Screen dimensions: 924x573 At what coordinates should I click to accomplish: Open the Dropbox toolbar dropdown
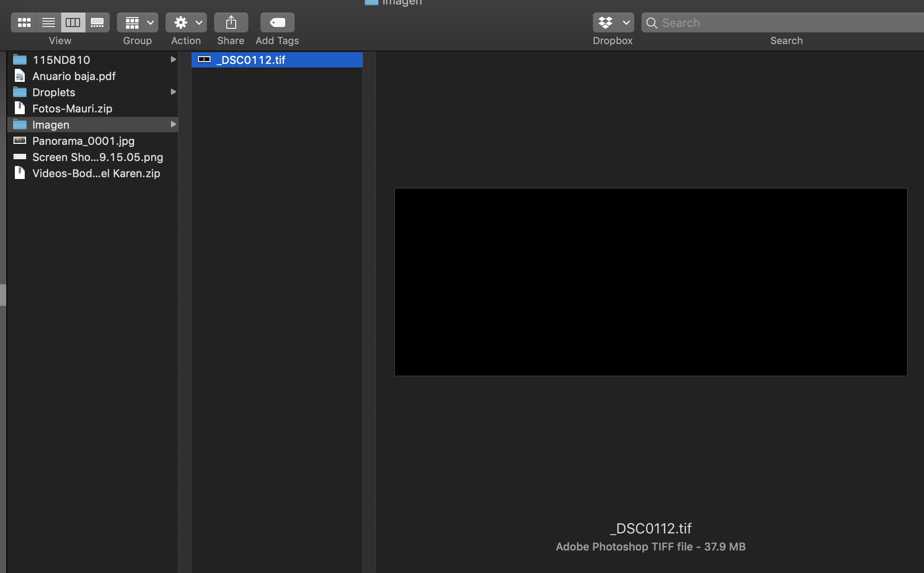[x=613, y=22]
